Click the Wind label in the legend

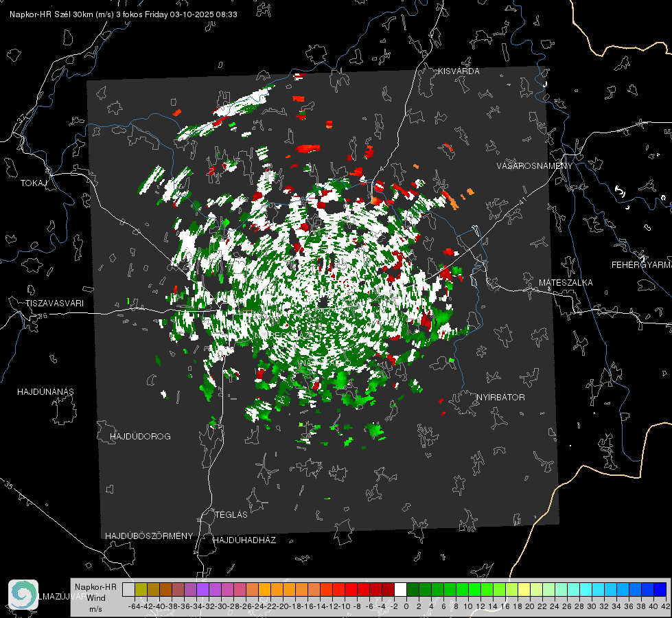tap(96, 598)
